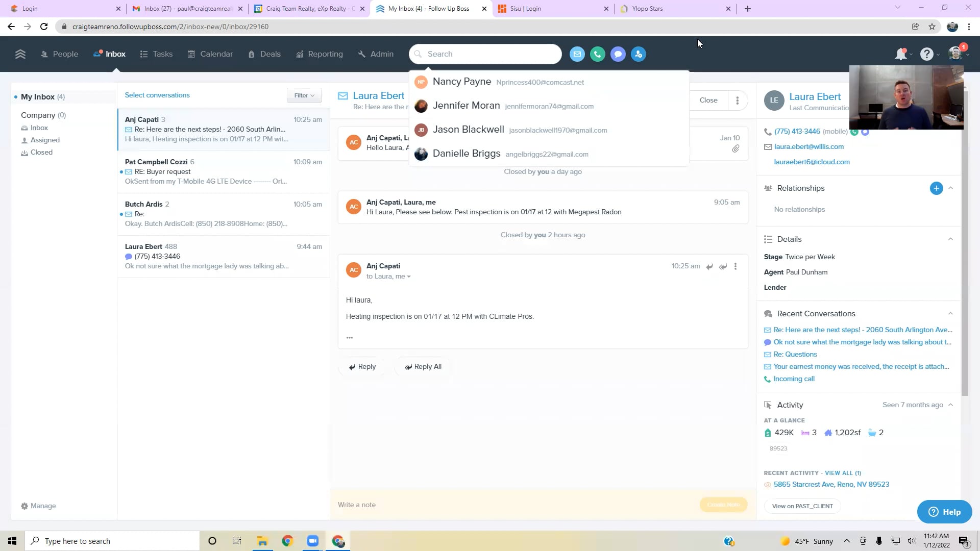Click the purple text message icon in header
This screenshot has width=980, height=551.
(618, 54)
